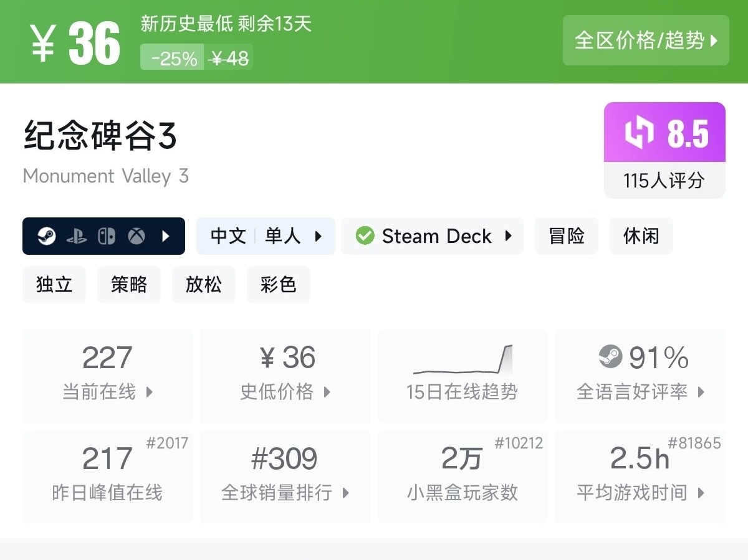Expand Steam Deck compatibility details arrow
The image size is (748, 560).
click(x=509, y=236)
